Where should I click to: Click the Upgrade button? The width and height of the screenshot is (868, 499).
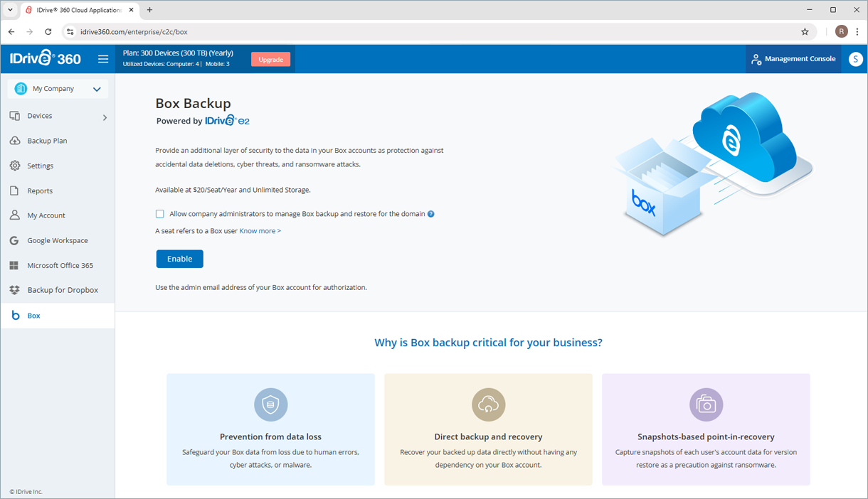(x=270, y=60)
